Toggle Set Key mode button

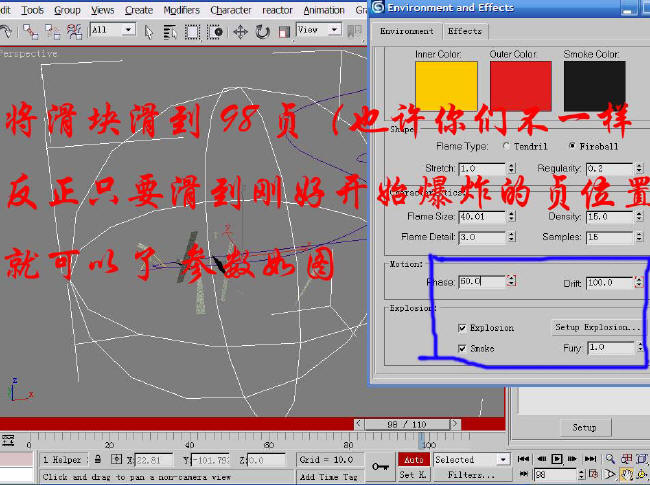[413, 475]
